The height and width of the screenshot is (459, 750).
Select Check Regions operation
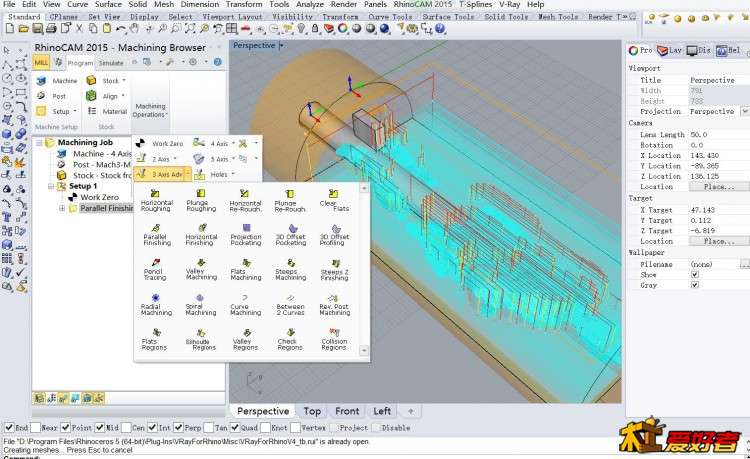click(290, 339)
